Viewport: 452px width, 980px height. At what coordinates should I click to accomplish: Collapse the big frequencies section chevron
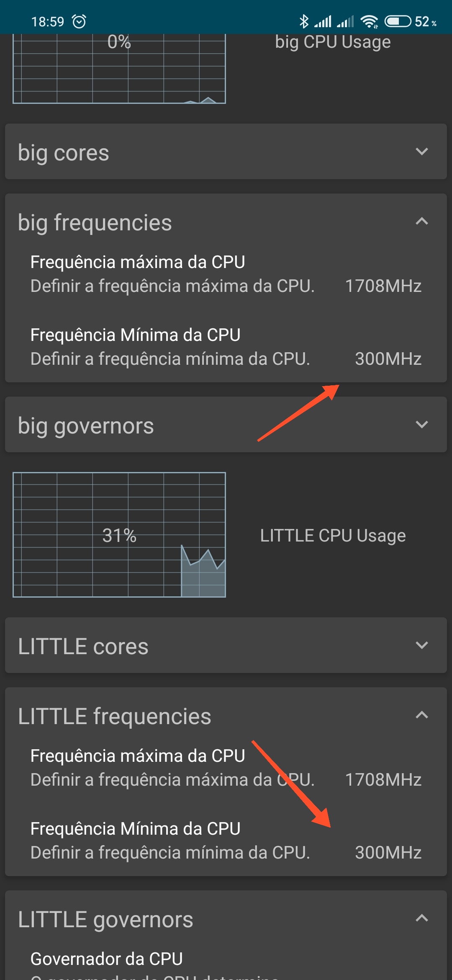421,221
